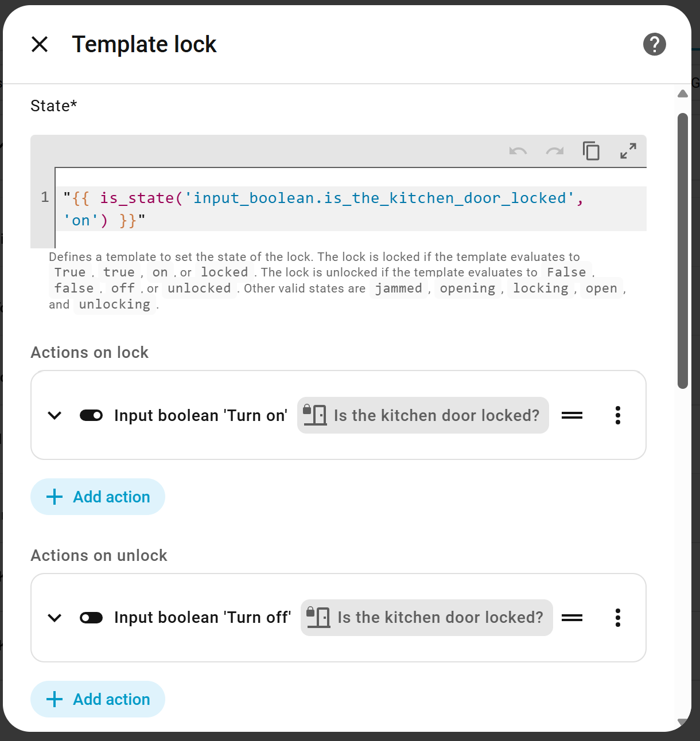The width and height of the screenshot is (700, 741).
Task: Open the 'Turn off' action three-dot menu
Action: [x=617, y=618]
